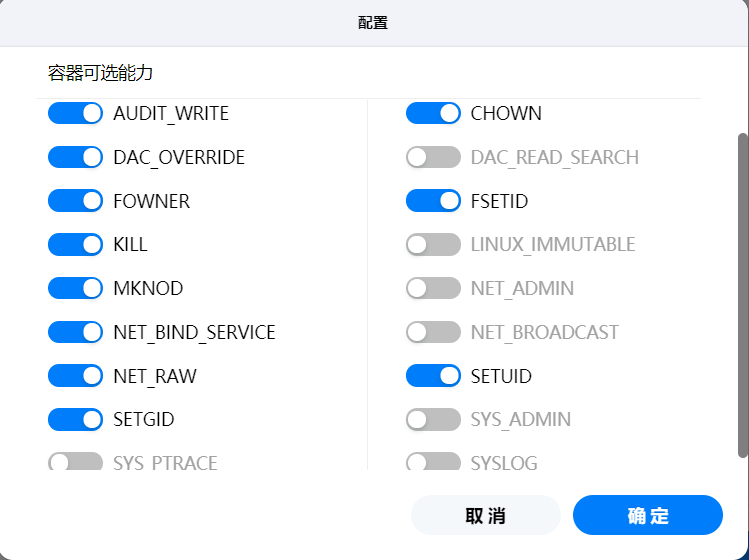
Task: Disable the SETUID capability toggle
Action: coord(433,376)
